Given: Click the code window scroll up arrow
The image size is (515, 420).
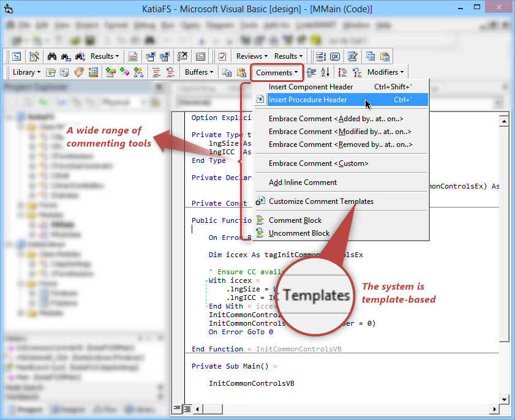Looking at the screenshot, I should click(x=504, y=121).
